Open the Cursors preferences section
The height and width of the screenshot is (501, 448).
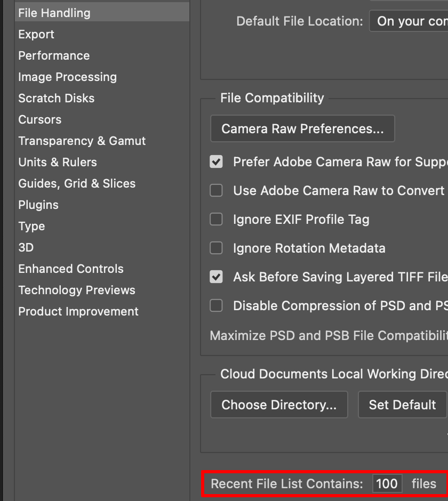(x=39, y=119)
